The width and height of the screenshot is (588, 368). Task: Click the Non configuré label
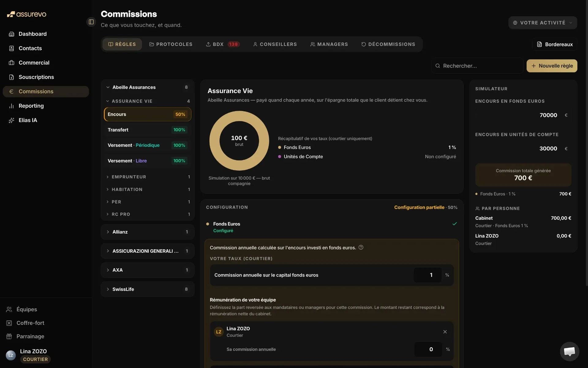[440, 157]
